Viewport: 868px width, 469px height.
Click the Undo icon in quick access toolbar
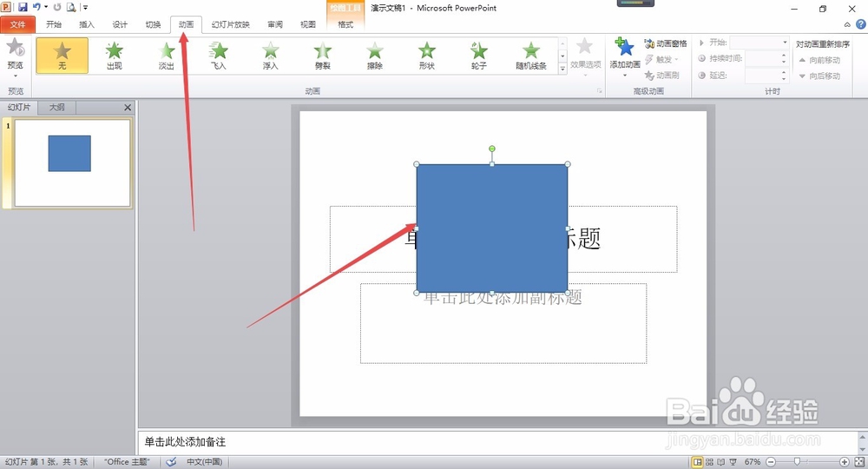pos(36,7)
